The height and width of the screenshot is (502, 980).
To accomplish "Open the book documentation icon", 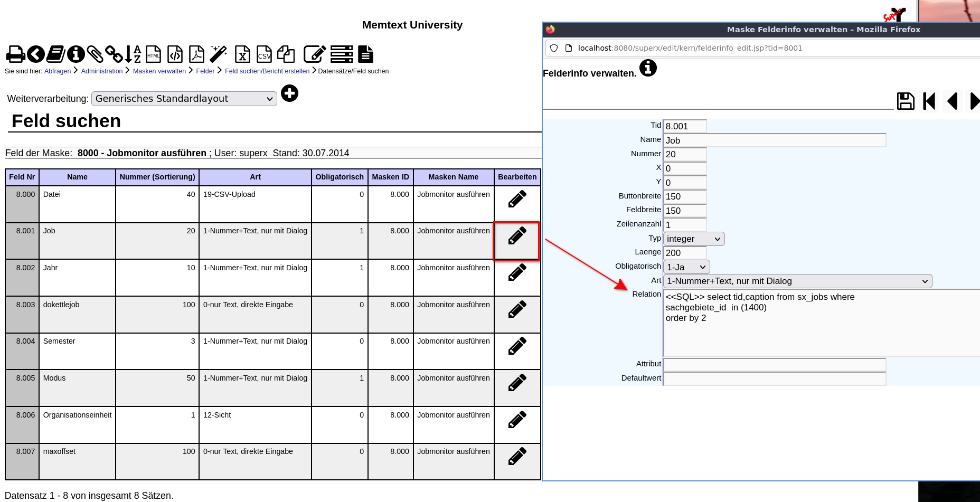I will click(x=56, y=54).
